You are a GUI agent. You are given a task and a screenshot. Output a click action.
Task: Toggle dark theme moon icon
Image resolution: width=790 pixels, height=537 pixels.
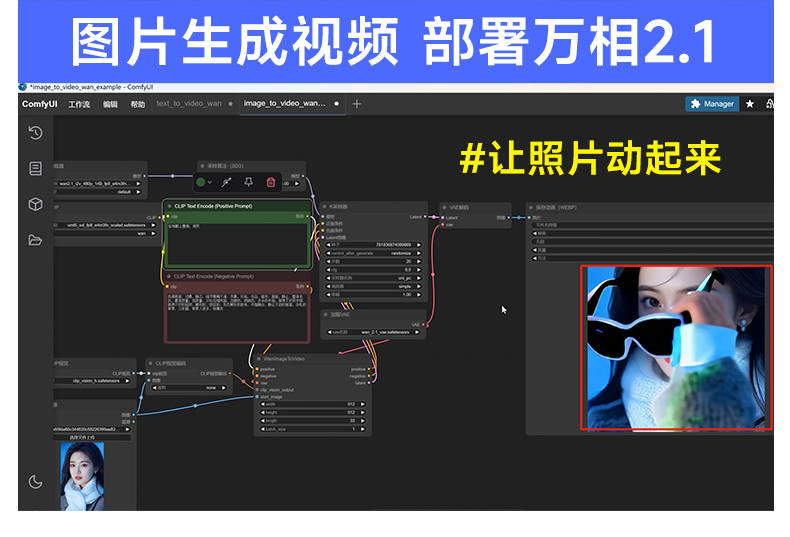pyautogui.click(x=35, y=482)
